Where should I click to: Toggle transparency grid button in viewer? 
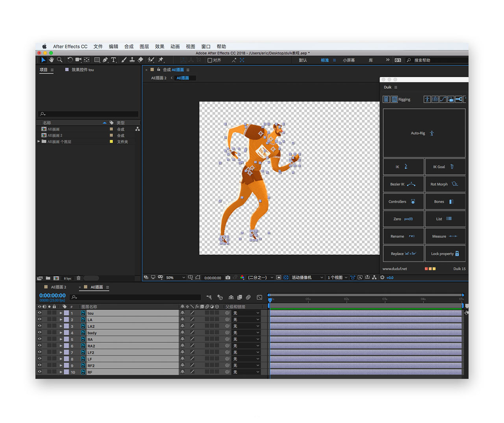pos(286,278)
